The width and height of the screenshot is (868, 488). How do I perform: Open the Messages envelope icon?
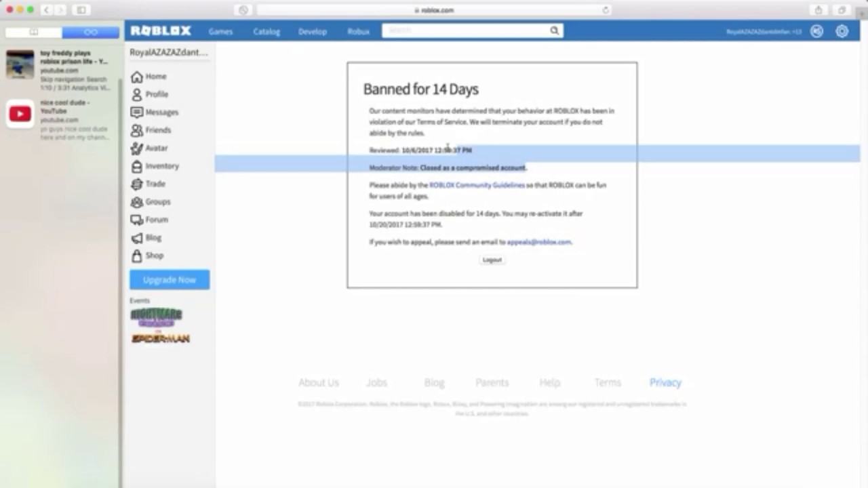(137, 113)
